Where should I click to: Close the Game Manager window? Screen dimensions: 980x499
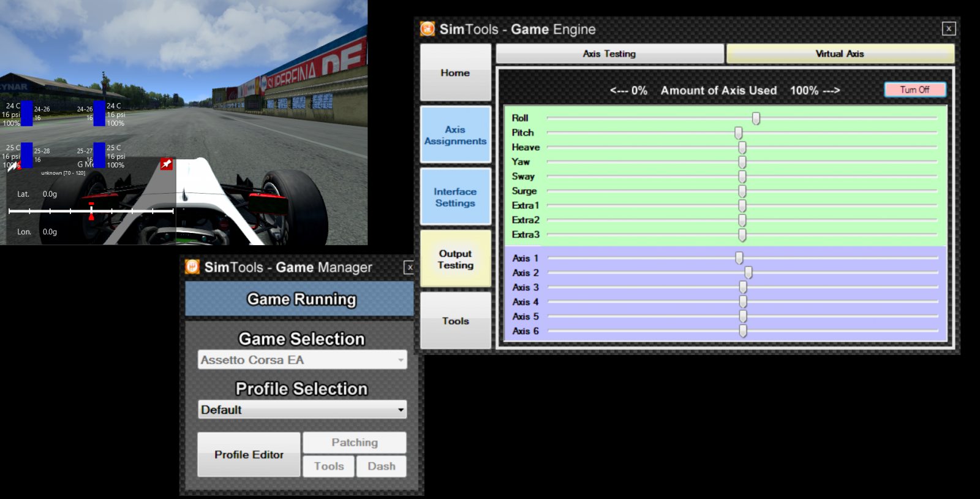tap(409, 267)
